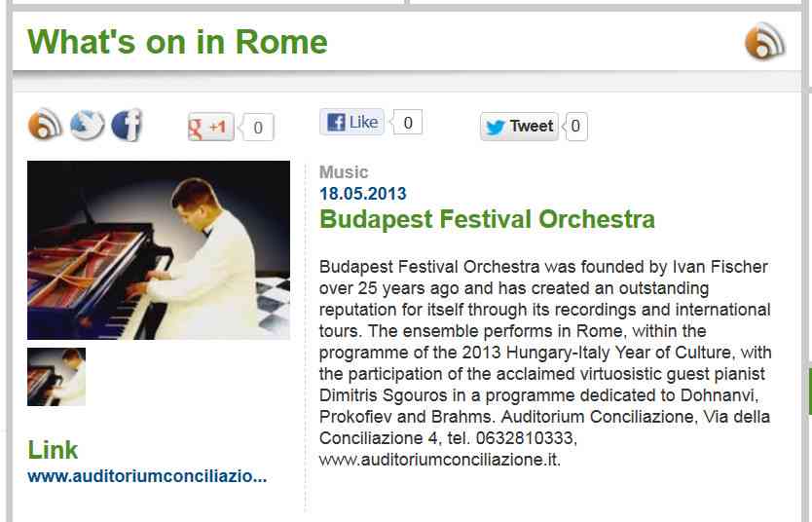The width and height of the screenshot is (812, 522).
Task: Share via the blue Twitter bird icon
Action: point(87,125)
